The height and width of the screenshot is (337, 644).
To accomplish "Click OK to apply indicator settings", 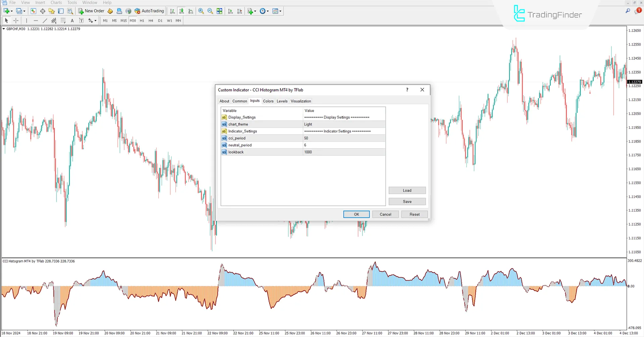I will (356, 214).
